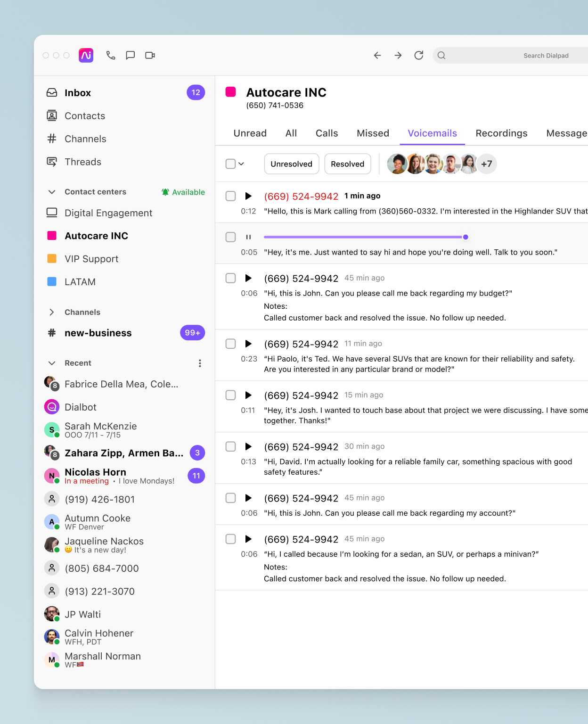Click the phone call icon in toolbar

tap(111, 55)
